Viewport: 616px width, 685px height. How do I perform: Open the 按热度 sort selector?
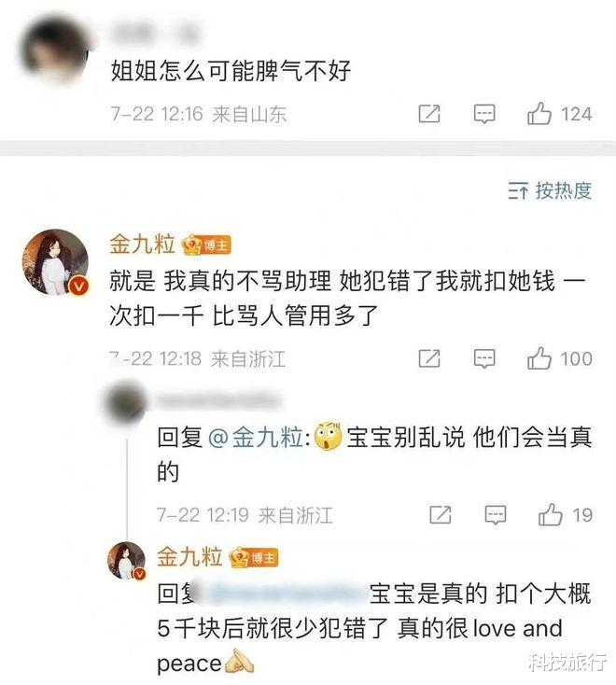coord(550,191)
